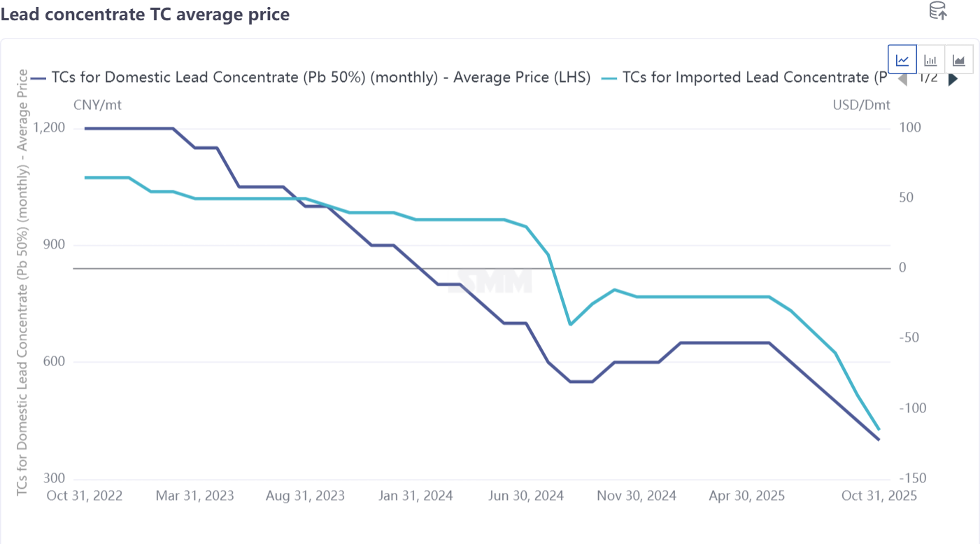Screen dimensions: 980x544
Task: Click the teal Imported legend line marker
Action: pos(609,78)
